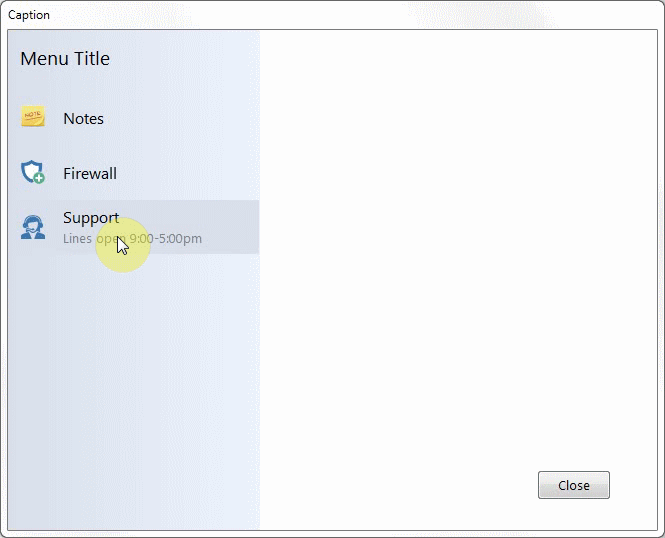Click the "Caption" window title text
Image resolution: width=665 pixels, height=538 pixels.
(29, 15)
